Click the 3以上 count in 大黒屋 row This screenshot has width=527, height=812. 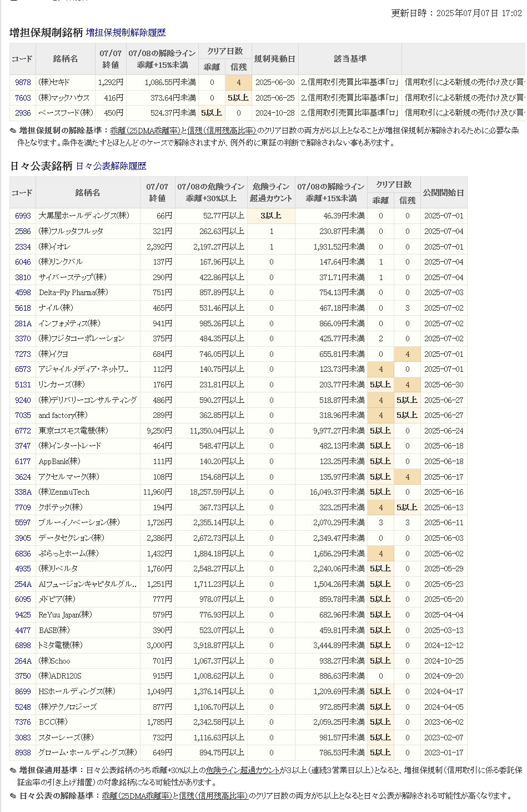point(271,216)
